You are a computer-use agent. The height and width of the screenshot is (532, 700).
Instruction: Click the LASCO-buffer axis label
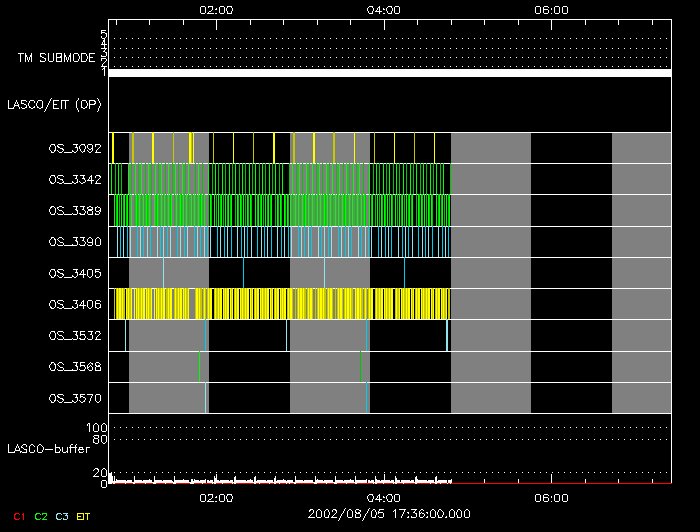48,447
